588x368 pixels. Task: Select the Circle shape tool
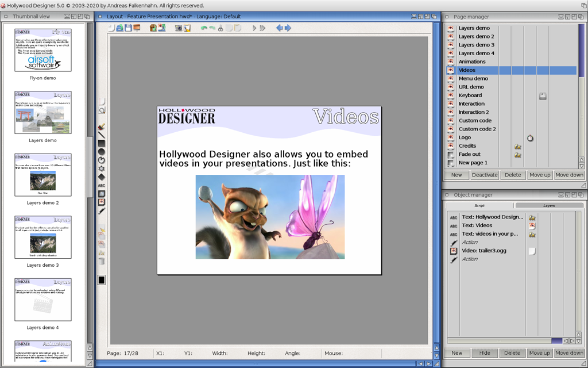point(102,152)
